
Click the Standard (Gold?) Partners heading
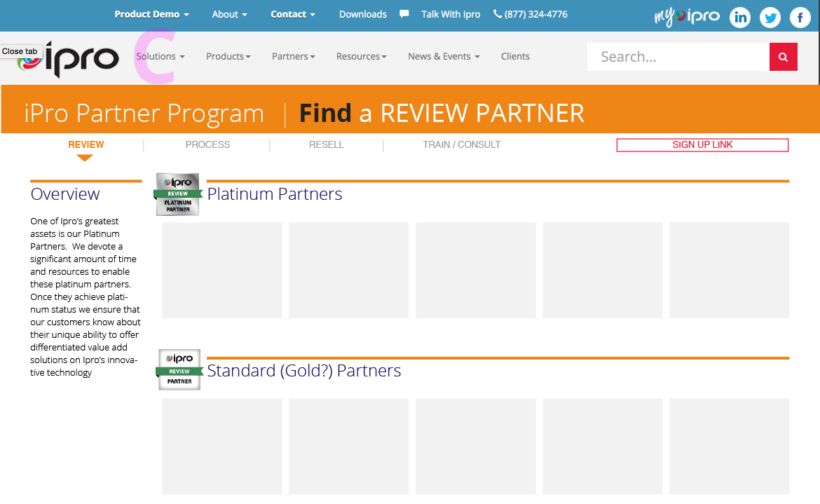(x=304, y=370)
